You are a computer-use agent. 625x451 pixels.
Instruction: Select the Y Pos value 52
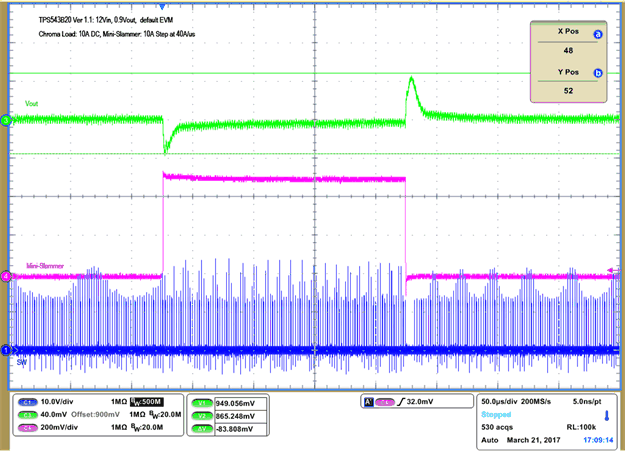pyautogui.click(x=568, y=91)
